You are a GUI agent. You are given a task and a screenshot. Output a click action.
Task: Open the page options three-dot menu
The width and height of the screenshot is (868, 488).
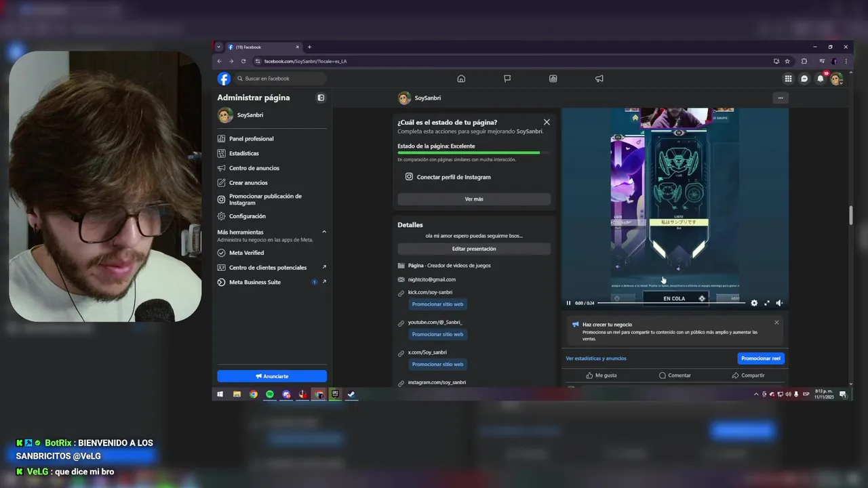pyautogui.click(x=781, y=98)
